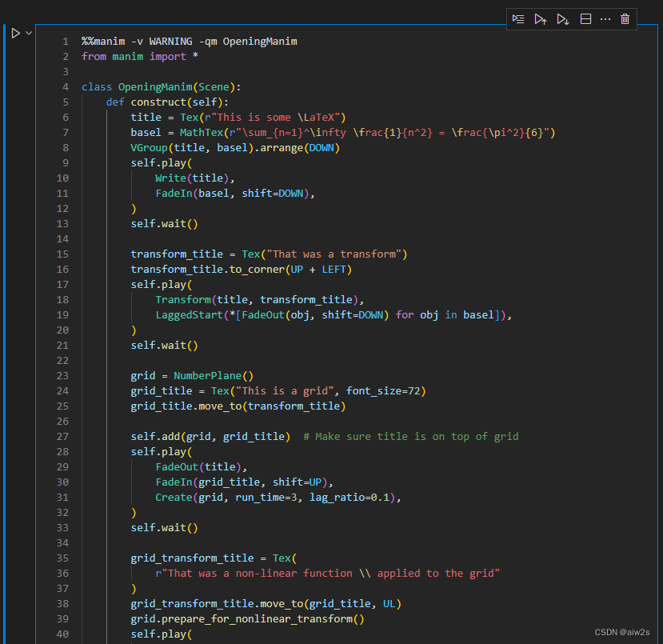Click the grid_title = Tex font_size=72 line

click(x=278, y=391)
